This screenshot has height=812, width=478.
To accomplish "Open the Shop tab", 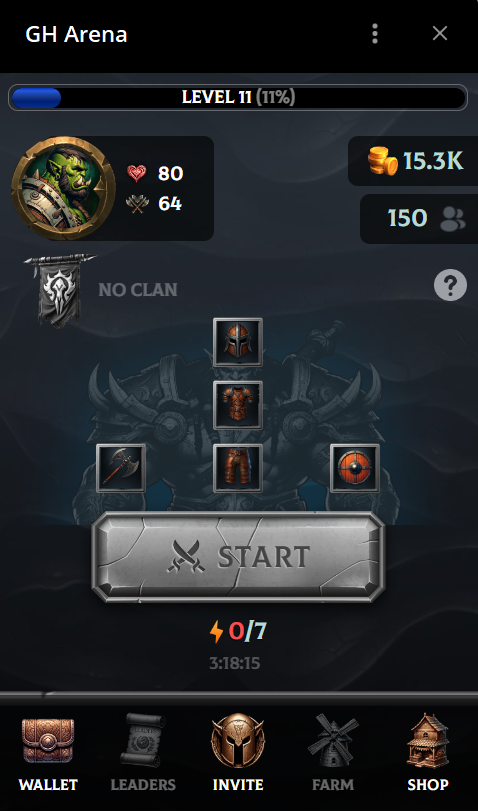I will point(427,752).
